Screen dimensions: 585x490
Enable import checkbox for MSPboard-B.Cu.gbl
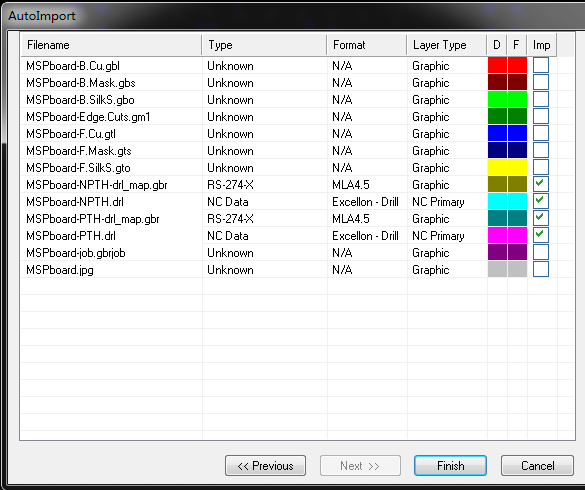pyautogui.click(x=541, y=65)
